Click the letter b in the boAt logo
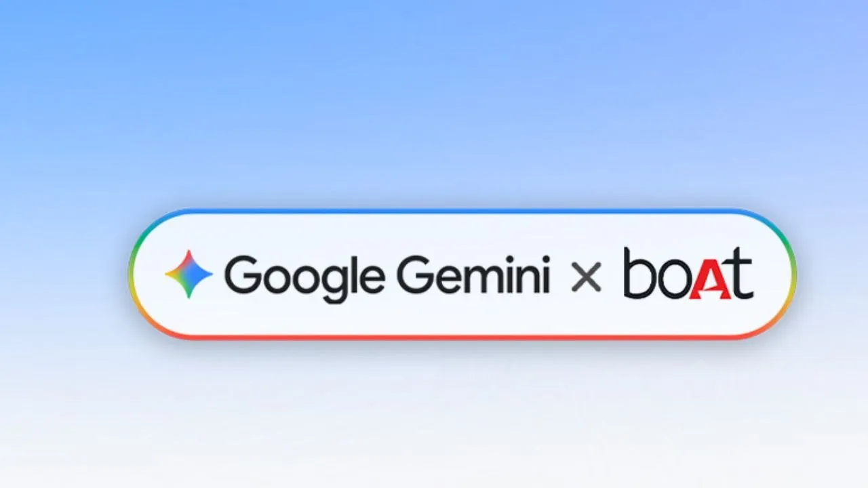This screenshot has height=488, width=868. coord(639,274)
